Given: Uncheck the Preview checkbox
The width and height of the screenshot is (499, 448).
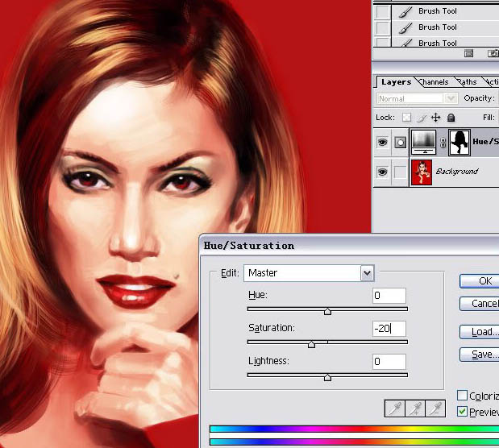Looking at the screenshot, I should pyautogui.click(x=462, y=412).
